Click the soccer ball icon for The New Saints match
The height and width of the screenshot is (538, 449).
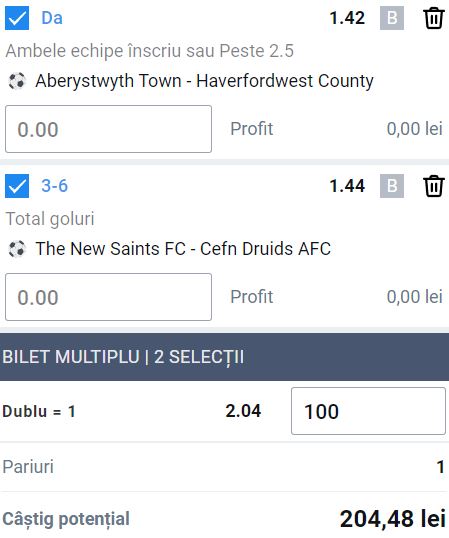[x=17, y=249]
